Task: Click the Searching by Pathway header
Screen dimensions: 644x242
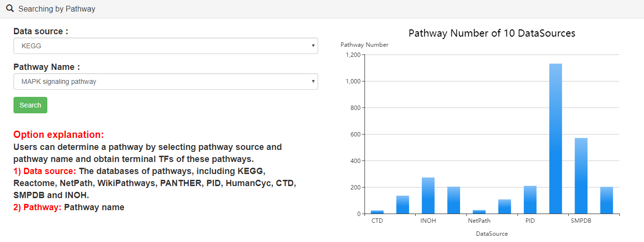Action: click(x=57, y=9)
